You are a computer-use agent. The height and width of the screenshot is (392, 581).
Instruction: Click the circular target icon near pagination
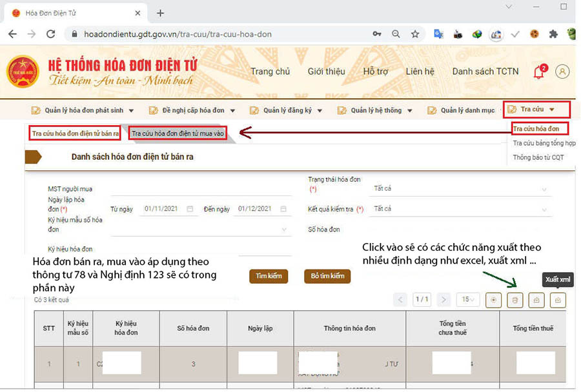(x=494, y=300)
